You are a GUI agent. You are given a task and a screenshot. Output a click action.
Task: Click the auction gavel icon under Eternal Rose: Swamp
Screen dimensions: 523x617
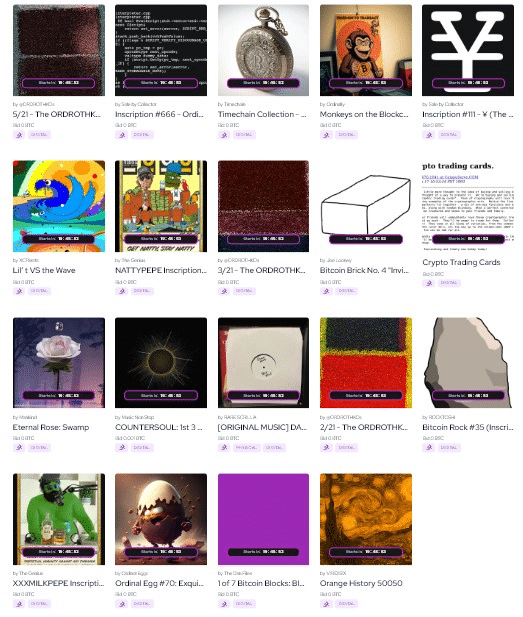tap(19, 447)
